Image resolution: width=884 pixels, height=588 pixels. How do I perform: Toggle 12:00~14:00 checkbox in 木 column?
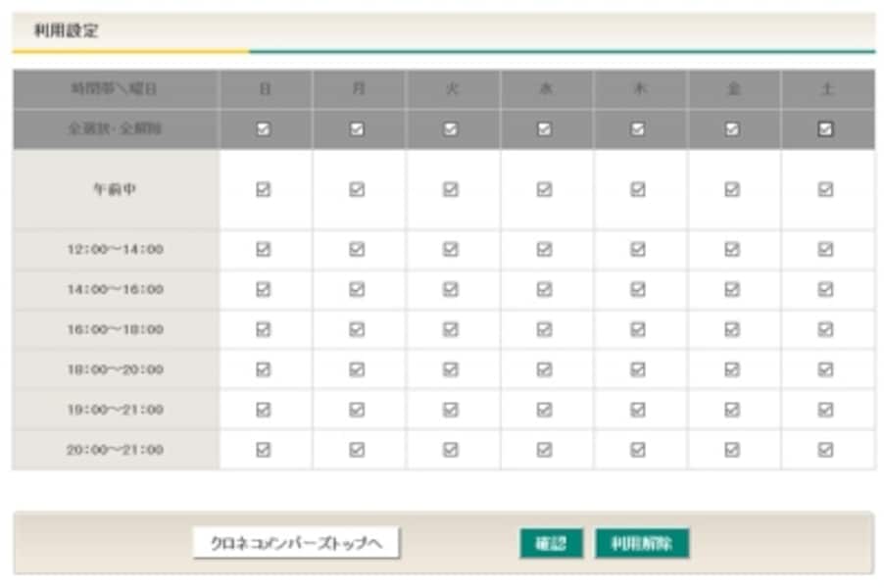[638, 249]
